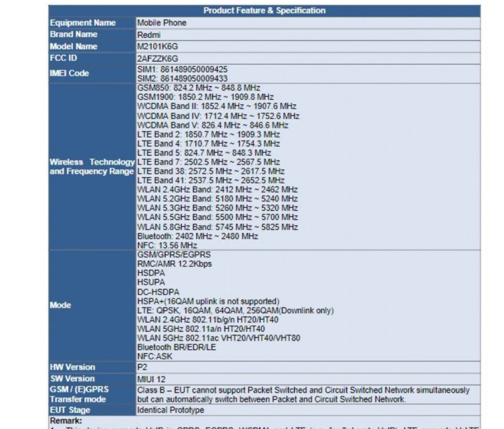504x429 pixels.
Task: Select the MIUI 12 software version value
Action: coord(150,379)
